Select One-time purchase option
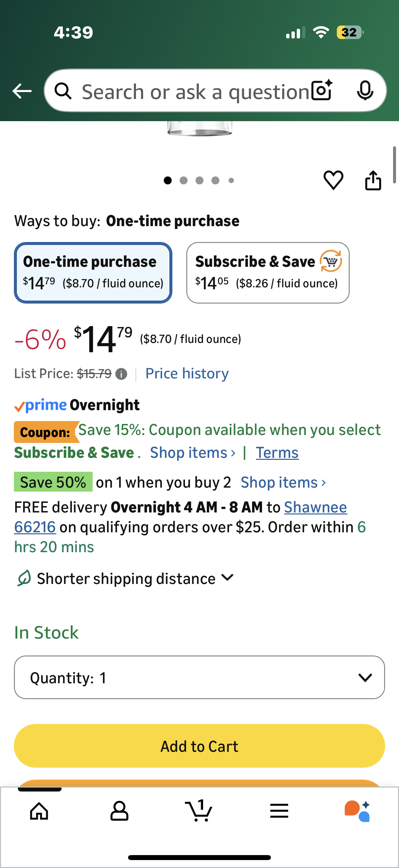This screenshot has height=868, width=399. pyautogui.click(x=93, y=272)
